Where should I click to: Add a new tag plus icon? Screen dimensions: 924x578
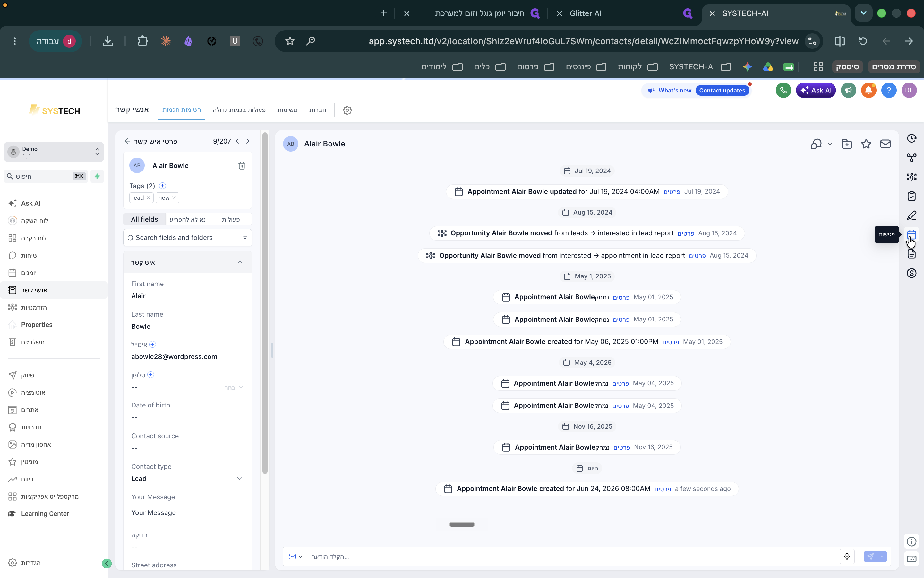pos(162,186)
